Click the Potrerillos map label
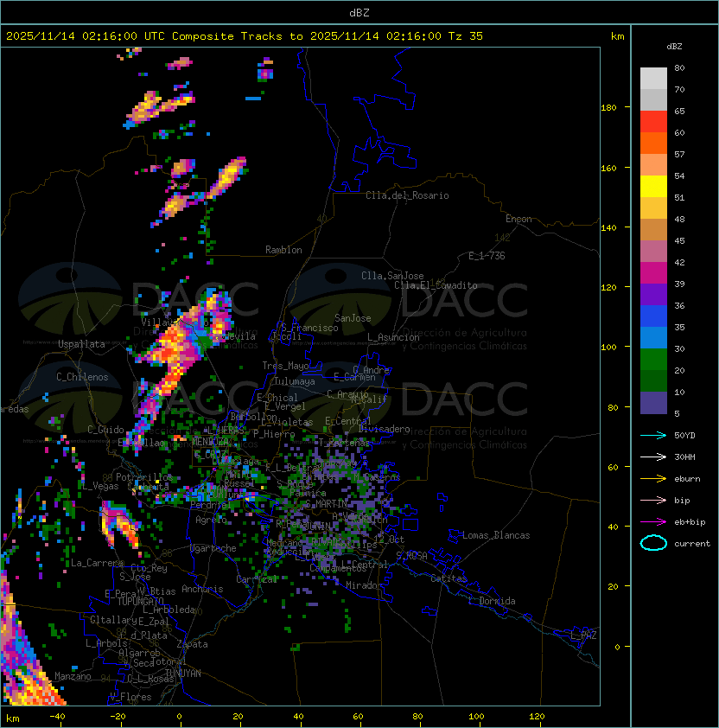 point(144,477)
